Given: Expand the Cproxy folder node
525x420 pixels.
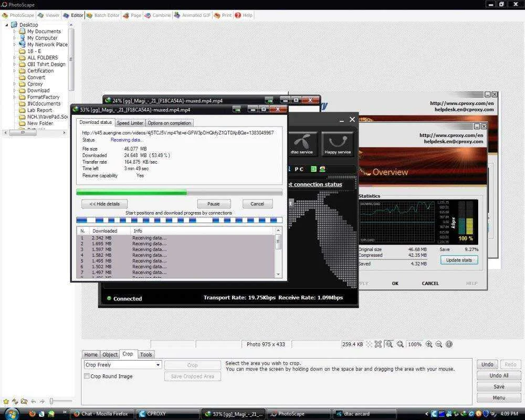Looking at the screenshot, I should click(14, 83).
